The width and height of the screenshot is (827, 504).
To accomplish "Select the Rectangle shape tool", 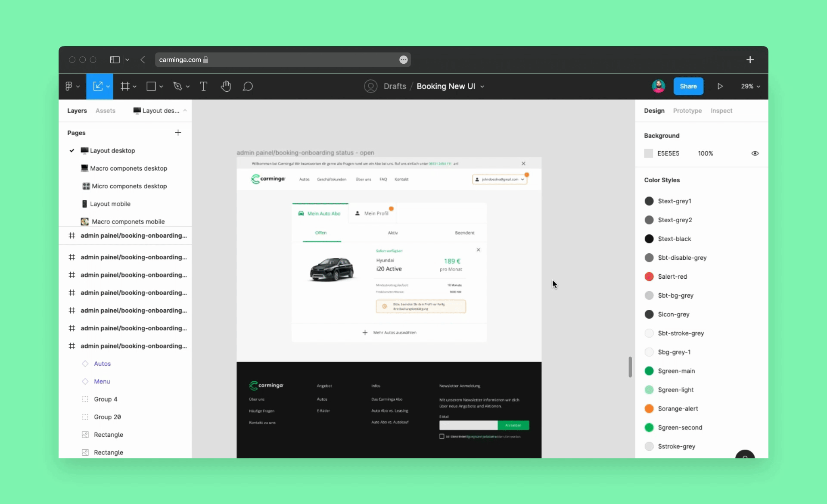I will tap(151, 86).
